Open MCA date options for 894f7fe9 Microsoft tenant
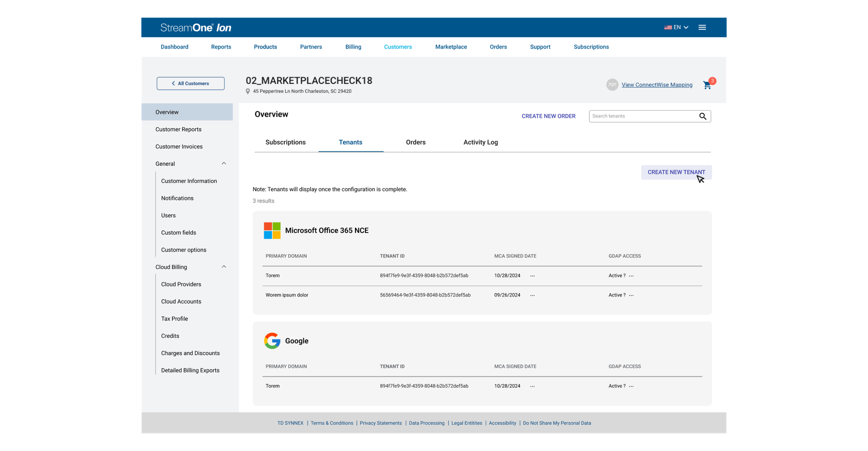Image resolution: width=868 pixels, height=451 pixels. tap(533, 276)
